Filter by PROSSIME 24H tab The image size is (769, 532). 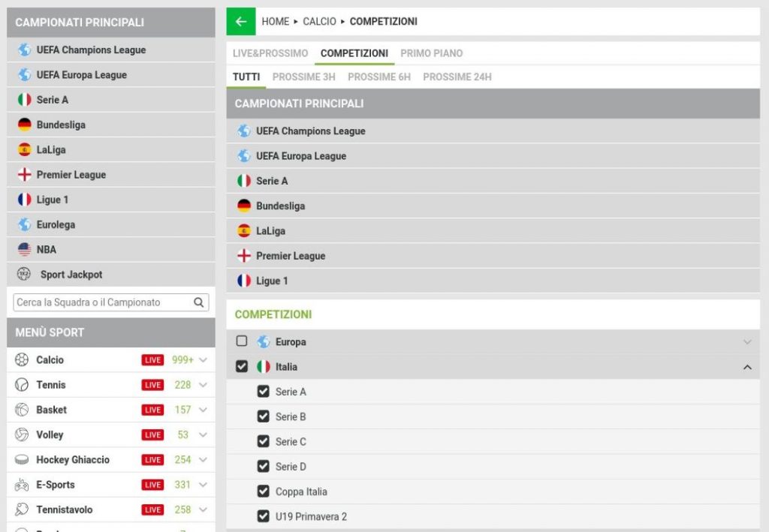pos(457,77)
